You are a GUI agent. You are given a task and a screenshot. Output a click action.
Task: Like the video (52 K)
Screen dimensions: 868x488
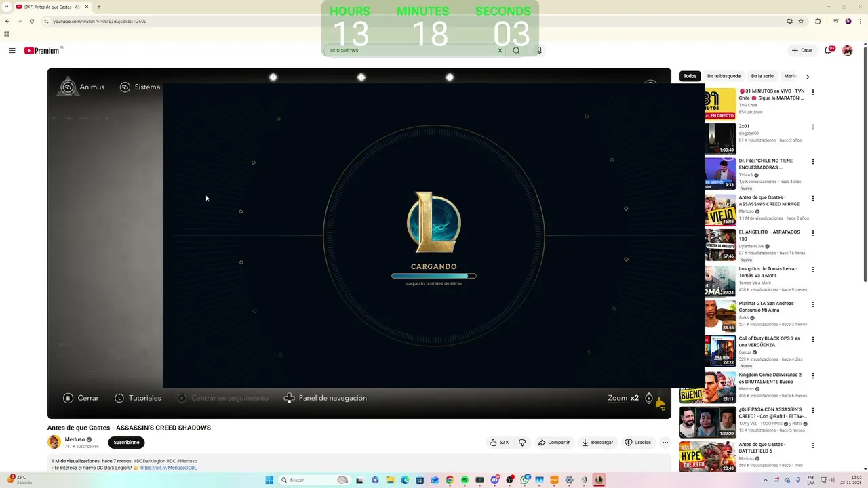tap(499, 443)
